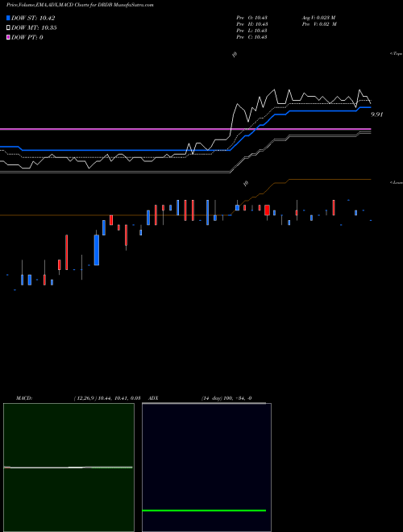403x532 pixels.
Task: Click the green ADX line
Action: [204, 510]
